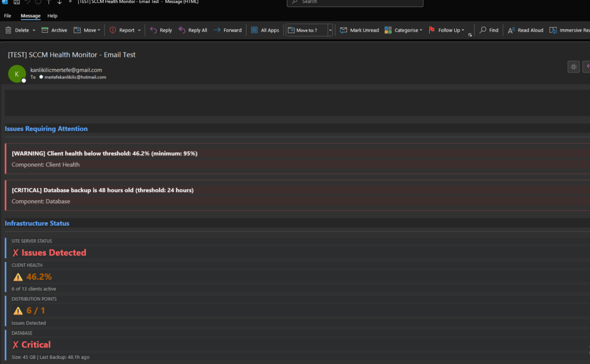Image resolution: width=590 pixels, height=364 pixels.
Task: Forward this SCCM test email
Action: pyautogui.click(x=228, y=31)
